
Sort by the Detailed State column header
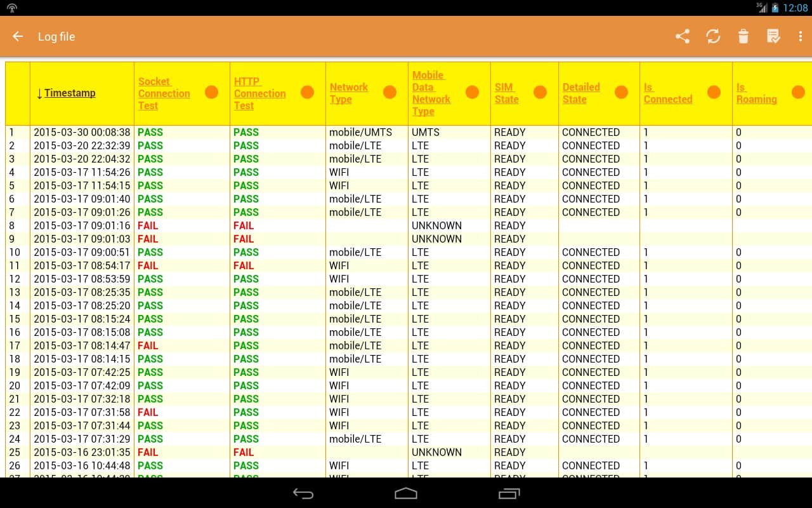(581, 93)
